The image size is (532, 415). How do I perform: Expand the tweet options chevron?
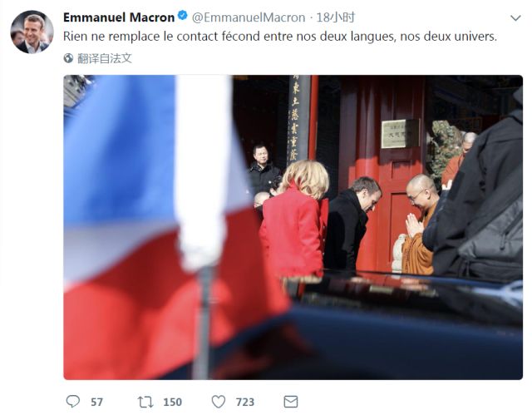point(515,18)
